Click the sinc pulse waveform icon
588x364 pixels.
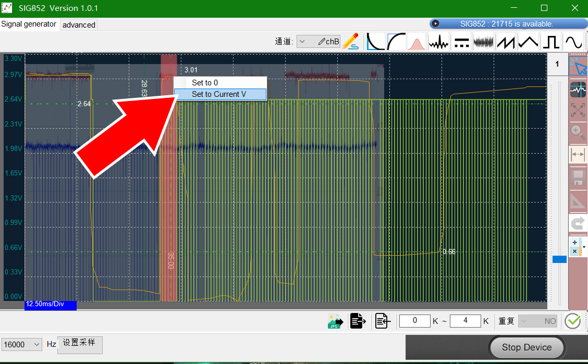coord(438,42)
